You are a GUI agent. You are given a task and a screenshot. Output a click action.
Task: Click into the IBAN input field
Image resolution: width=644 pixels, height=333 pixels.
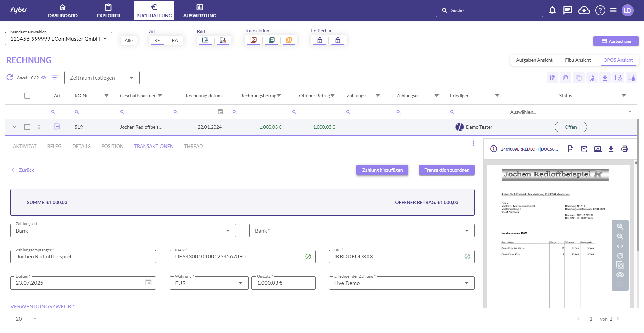[x=238, y=257]
